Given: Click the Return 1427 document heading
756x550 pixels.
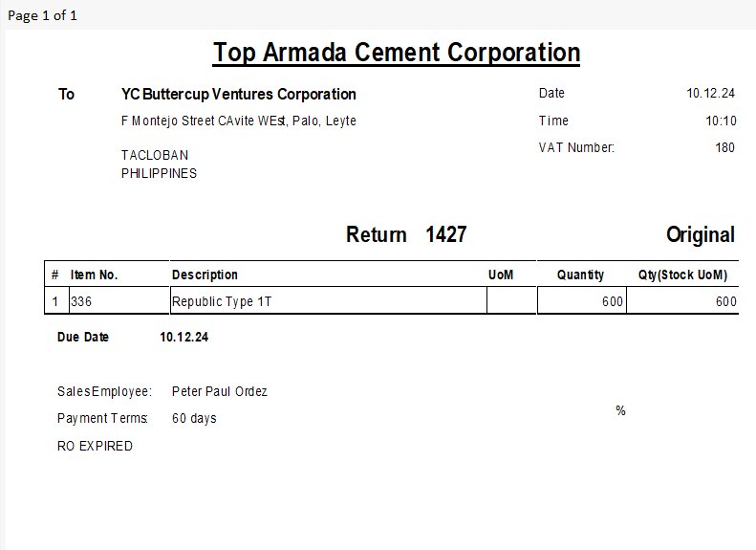Looking at the screenshot, I should [406, 234].
